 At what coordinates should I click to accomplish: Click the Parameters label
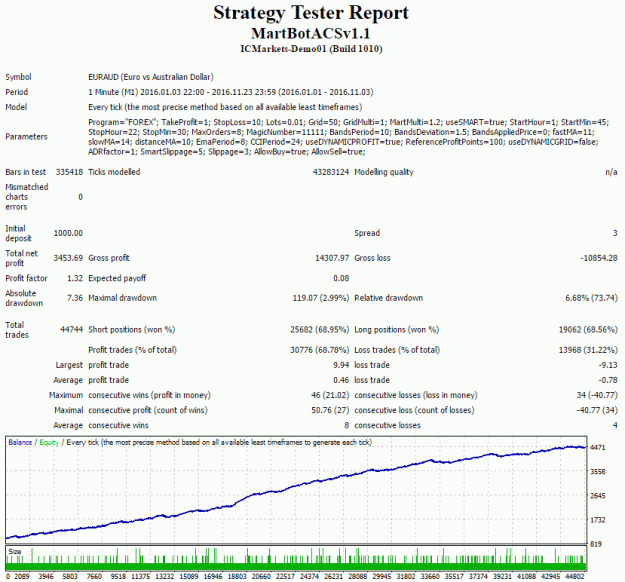(26, 137)
